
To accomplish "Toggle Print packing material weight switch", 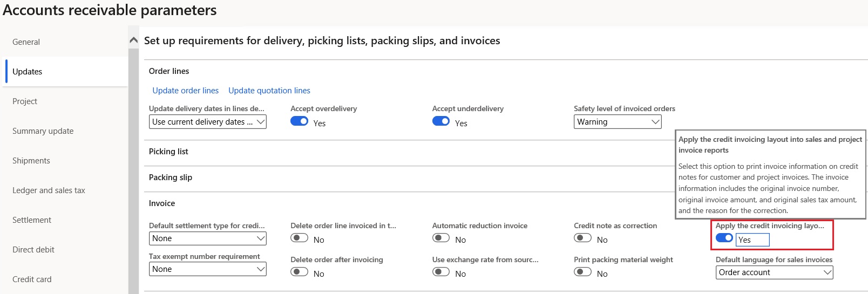I will click(x=582, y=272).
